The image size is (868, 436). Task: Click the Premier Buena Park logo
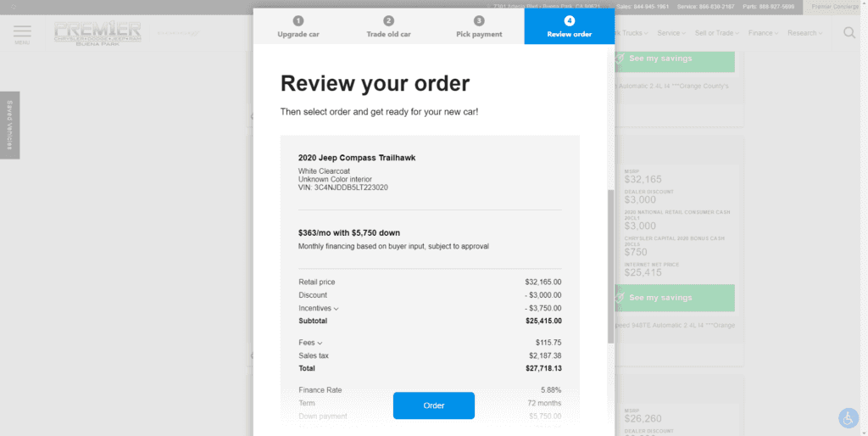point(97,33)
